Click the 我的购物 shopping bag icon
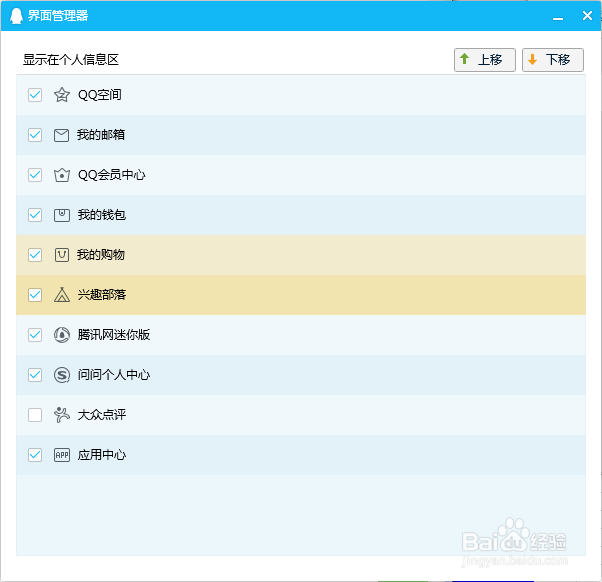Viewport: 602px width, 582px height. pos(61,255)
